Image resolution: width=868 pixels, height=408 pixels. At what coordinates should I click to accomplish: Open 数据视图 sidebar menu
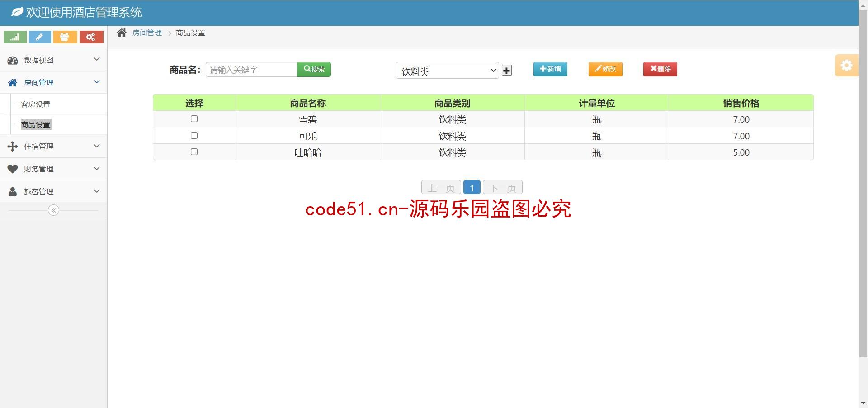(x=53, y=60)
